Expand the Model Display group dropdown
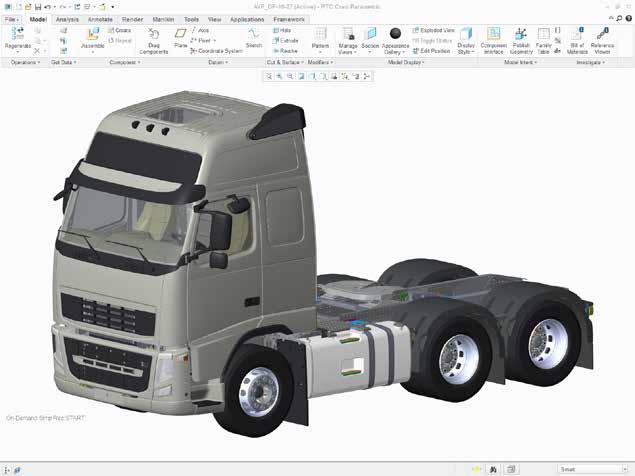 tap(406, 62)
